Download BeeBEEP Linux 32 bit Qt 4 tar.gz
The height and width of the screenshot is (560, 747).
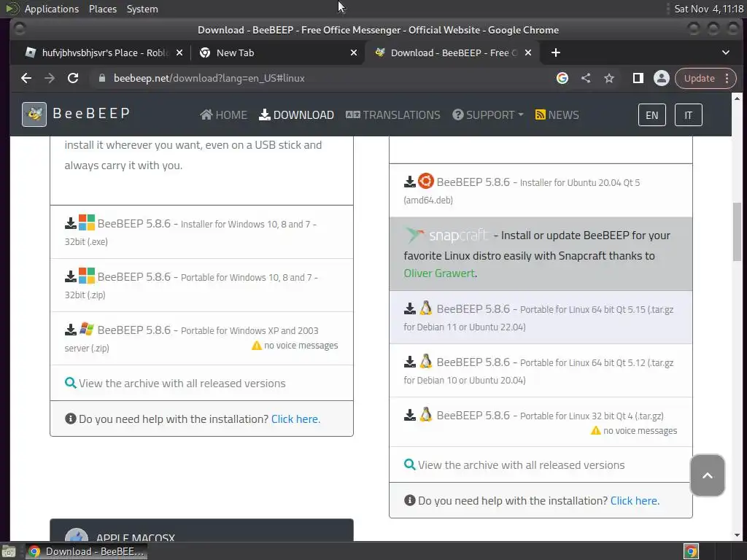coord(541,422)
